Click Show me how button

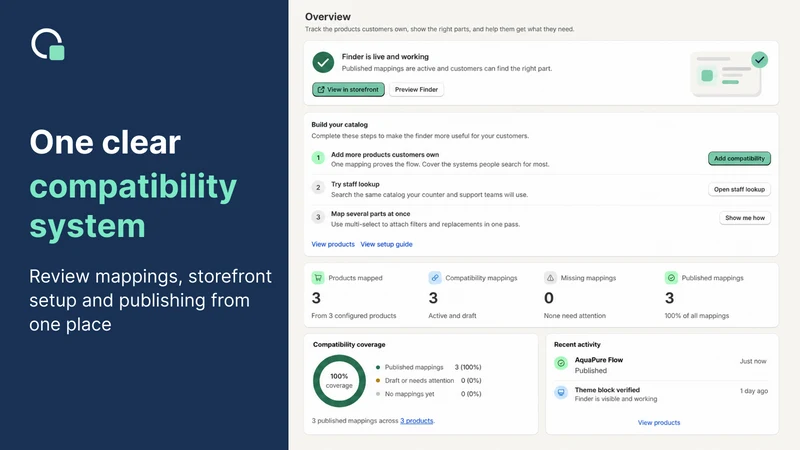745,218
